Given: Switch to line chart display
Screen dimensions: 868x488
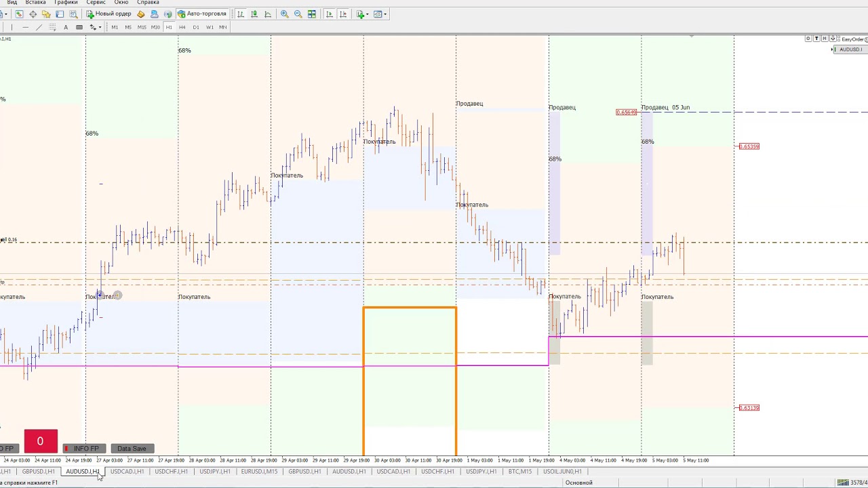Looking at the screenshot, I should pyautogui.click(x=267, y=14).
